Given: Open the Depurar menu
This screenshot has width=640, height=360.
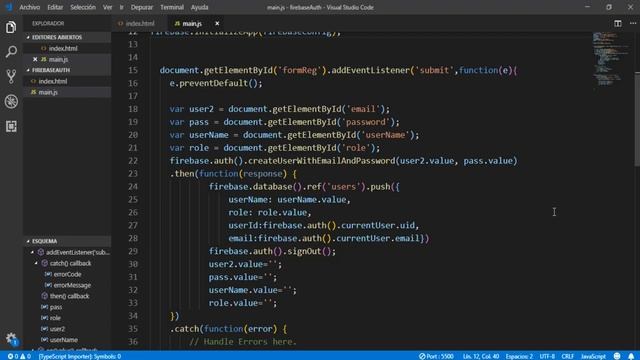Looking at the screenshot, I should tap(142, 7).
